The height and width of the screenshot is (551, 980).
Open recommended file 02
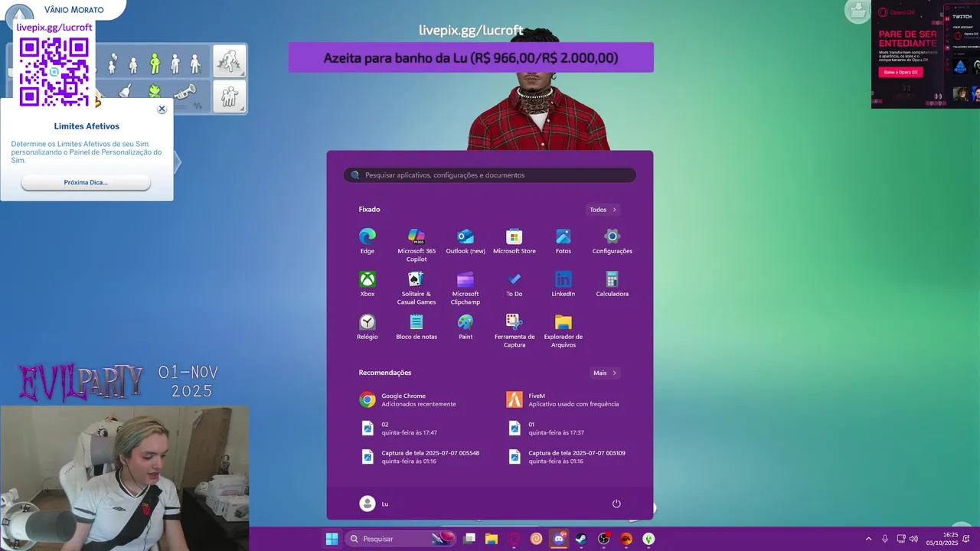click(x=400, y=428)
